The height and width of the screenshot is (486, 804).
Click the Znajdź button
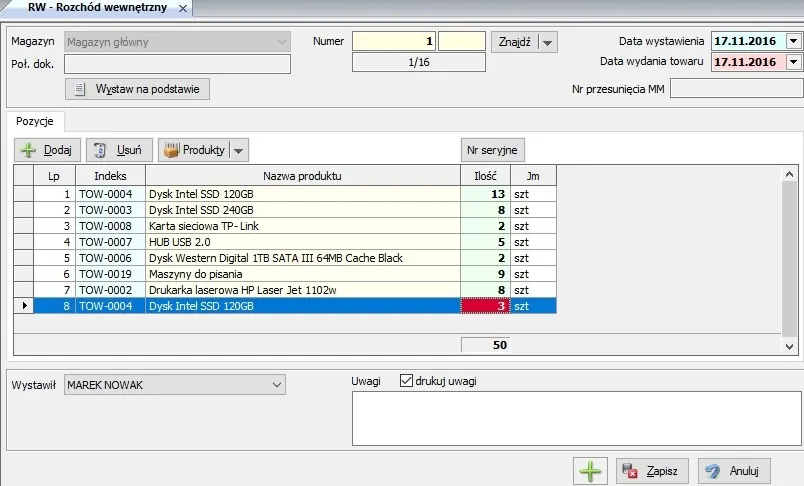(x=515, y=42)
